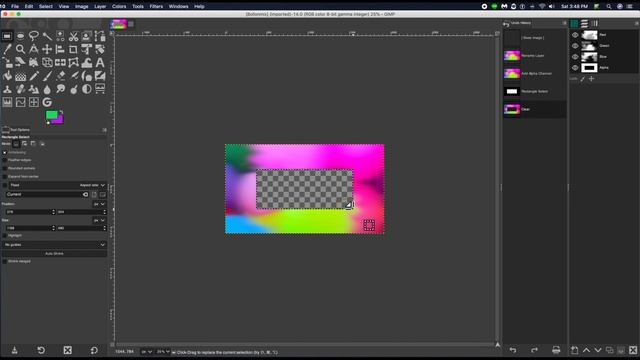This screenshot has width=640, height=360.
Task: Hide the Green channel eye
Action: click(x=575, y=46)
